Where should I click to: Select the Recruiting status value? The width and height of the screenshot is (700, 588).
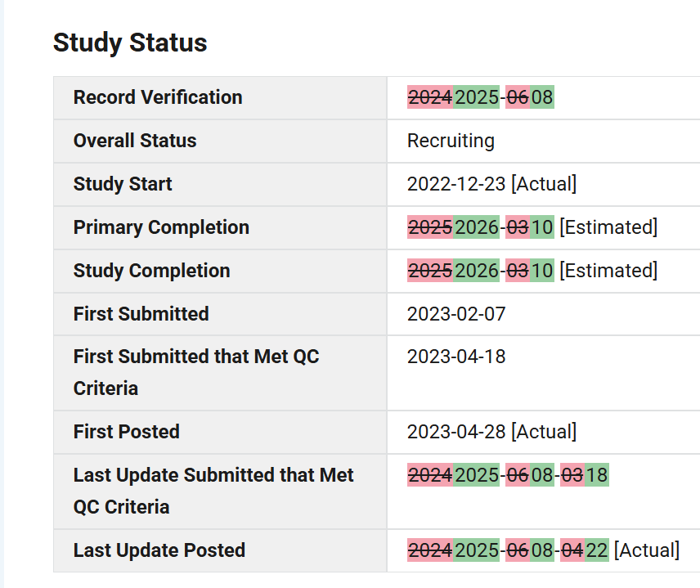pyautogui.click(x=451, y=141)
